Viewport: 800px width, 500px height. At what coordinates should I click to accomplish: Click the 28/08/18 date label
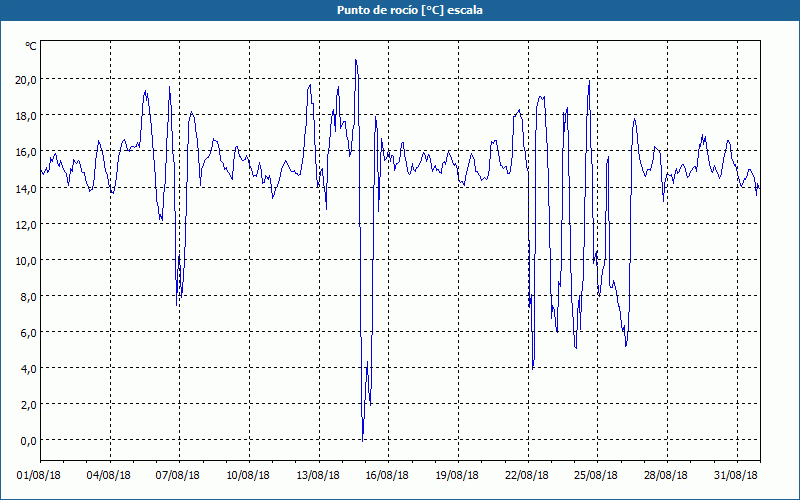point(666,475)
